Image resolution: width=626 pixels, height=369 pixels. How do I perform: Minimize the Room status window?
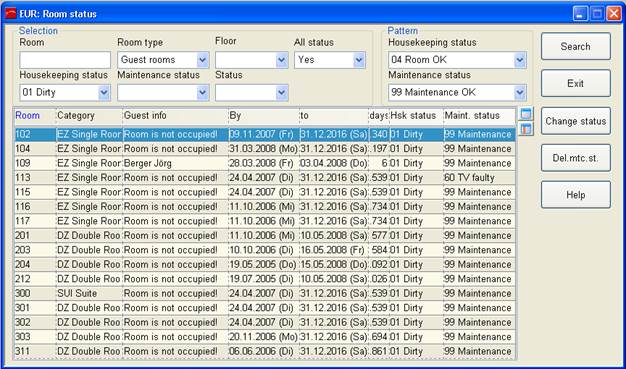[x=580, y=14]
